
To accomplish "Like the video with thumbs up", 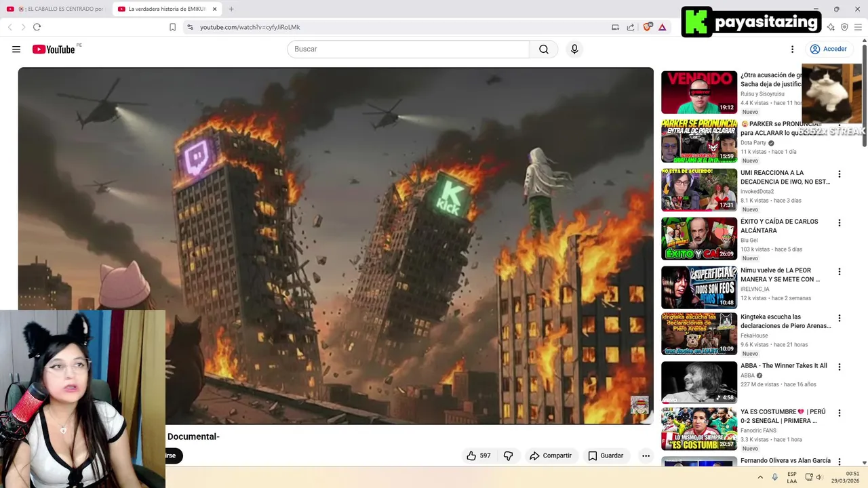I will [477, 456].
